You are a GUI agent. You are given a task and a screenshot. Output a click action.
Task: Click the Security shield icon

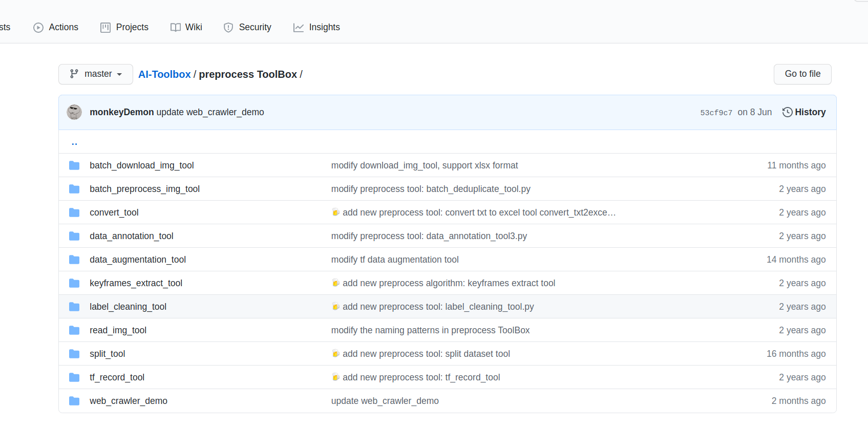click(x=228, y=28)
